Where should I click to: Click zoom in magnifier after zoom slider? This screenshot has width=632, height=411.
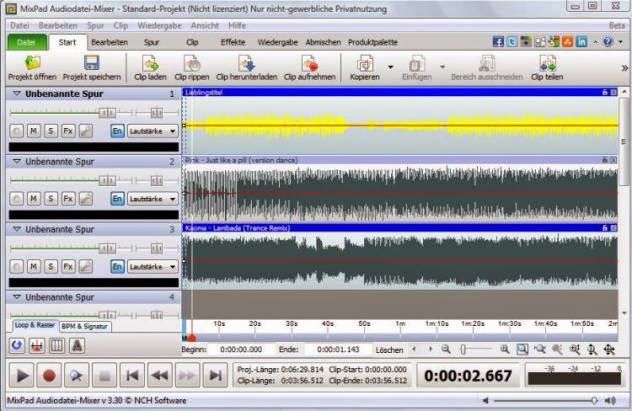(x=504, y=349)
